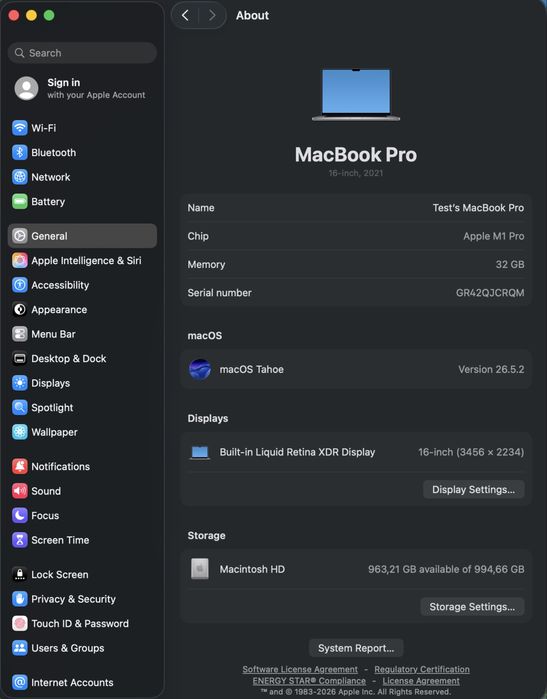
Task: Open ENERGY STAR Compliance link
Action: tap(309, 681)
